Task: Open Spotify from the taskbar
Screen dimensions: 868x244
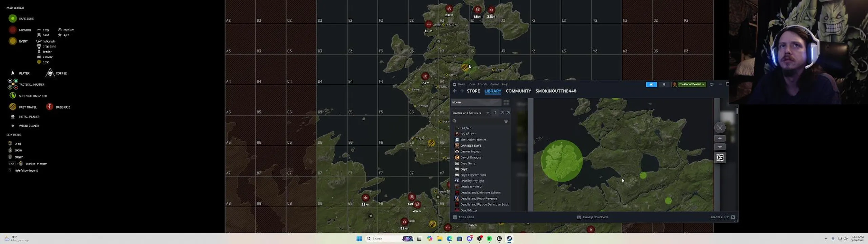Action: coord(489,239)
